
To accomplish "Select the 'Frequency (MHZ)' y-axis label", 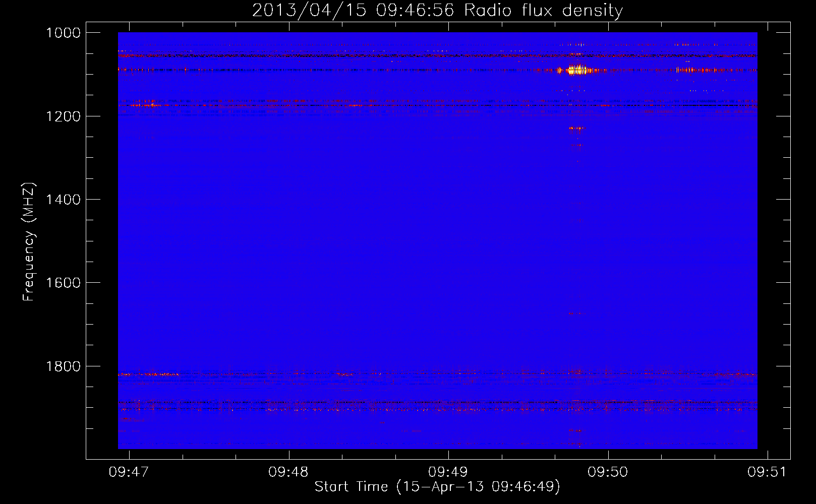I will 29,242.
